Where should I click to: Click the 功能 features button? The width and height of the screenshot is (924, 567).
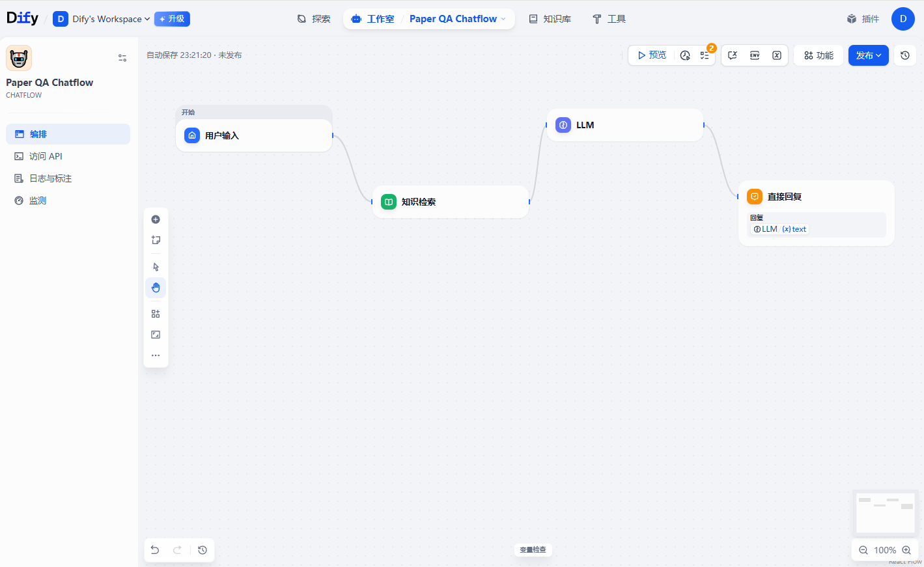pos(819,55)
